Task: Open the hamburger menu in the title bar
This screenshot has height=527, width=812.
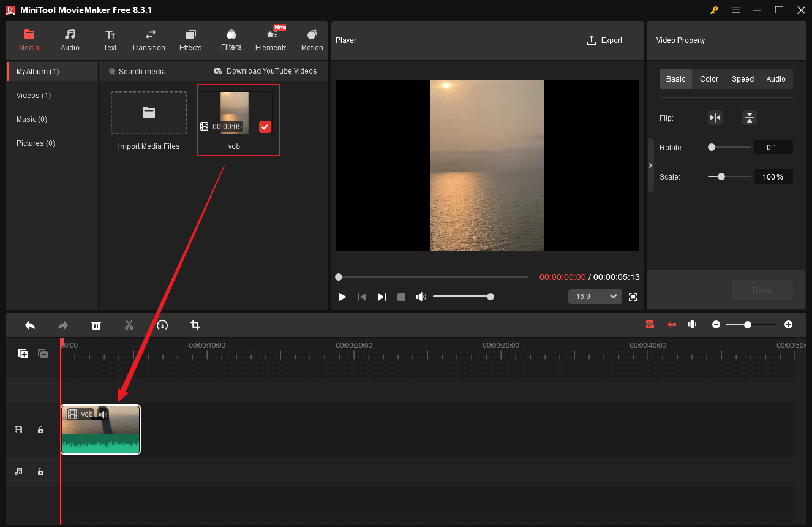Action: tap(735, 10)
